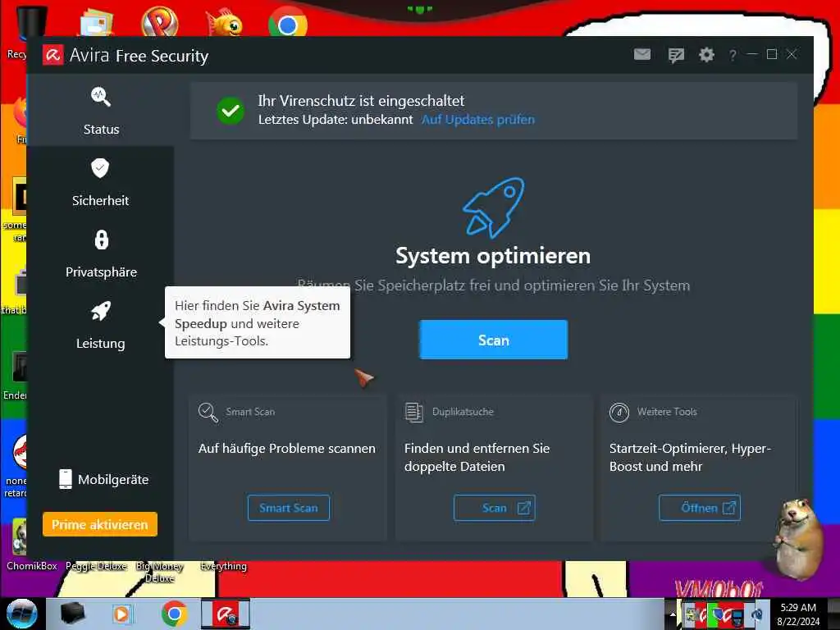Select the Big Money Deluxe desktop label

point(160,572)
